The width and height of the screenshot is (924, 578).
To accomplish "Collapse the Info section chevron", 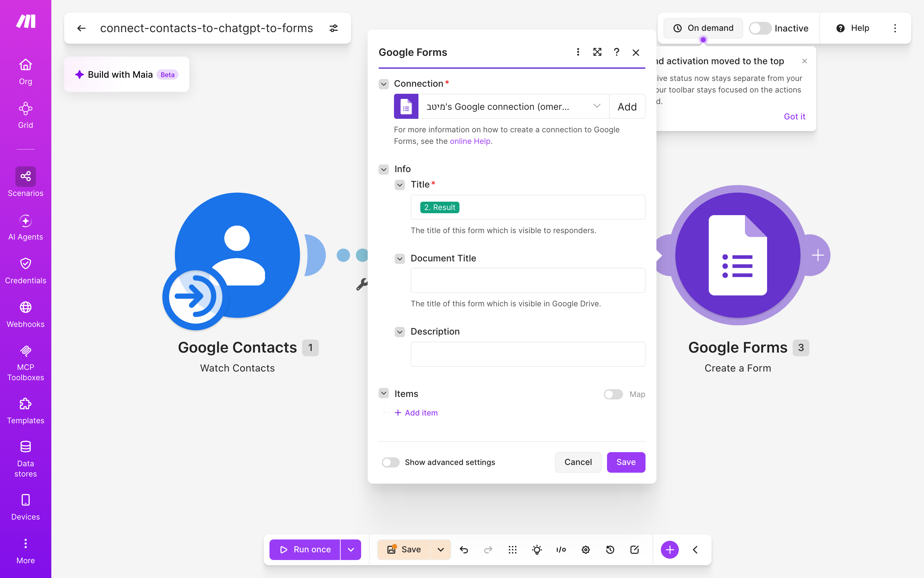I will tap(384, 169).
